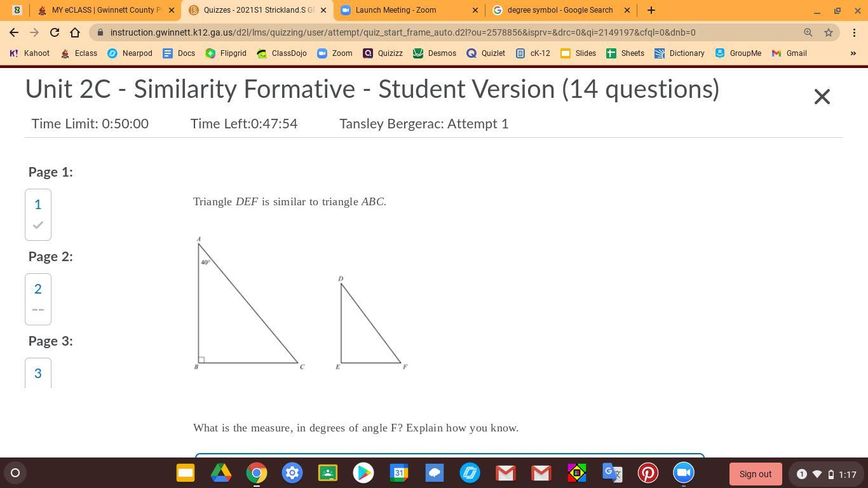The height and width of the screenshot is (488, 868).
Task: Click the Page 2 heading
Action: [51, 257]
